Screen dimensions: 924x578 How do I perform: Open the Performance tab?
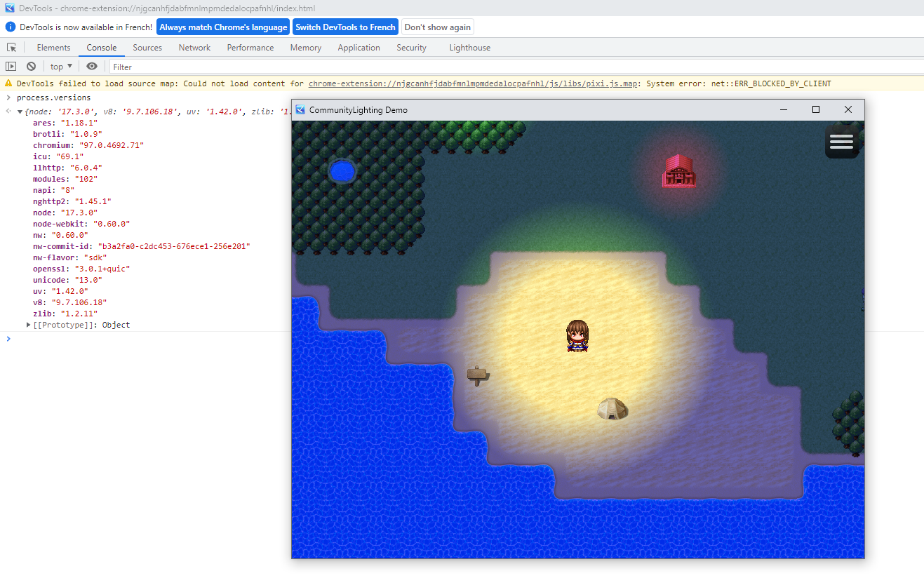click(250, 48)
